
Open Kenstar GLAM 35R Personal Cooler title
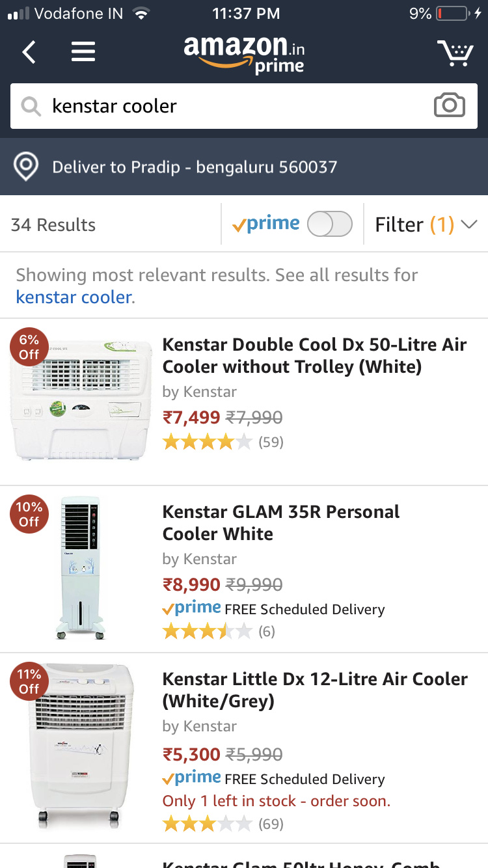[280, 522]
